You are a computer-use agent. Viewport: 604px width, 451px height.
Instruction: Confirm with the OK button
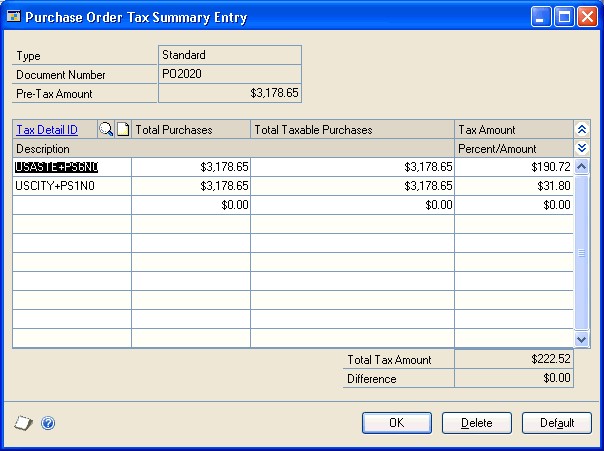tap(397, 423)
